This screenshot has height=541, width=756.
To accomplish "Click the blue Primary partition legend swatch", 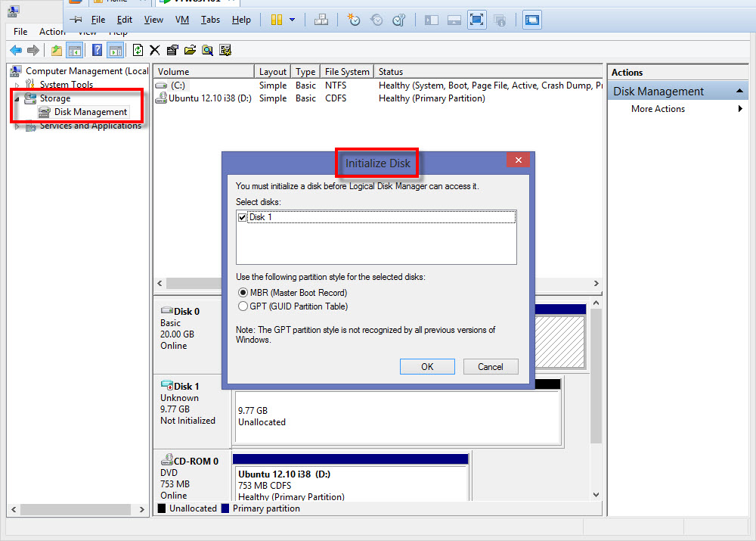I will point(225,508).
